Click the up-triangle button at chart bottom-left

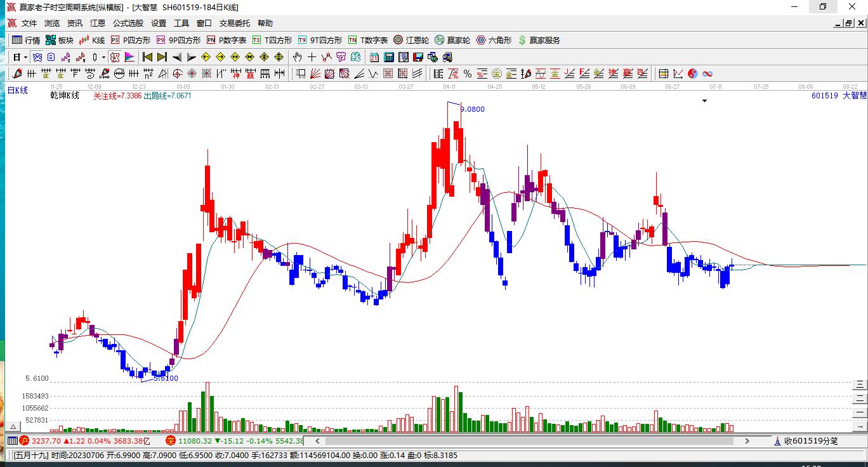pyautogui.click(x=12, y=427)
